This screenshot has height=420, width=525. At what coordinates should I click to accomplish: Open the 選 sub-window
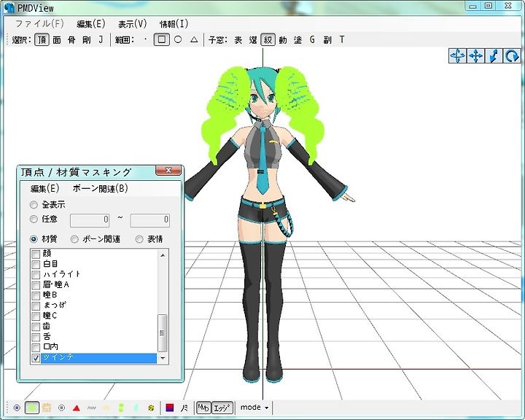[x=253, y=40]
